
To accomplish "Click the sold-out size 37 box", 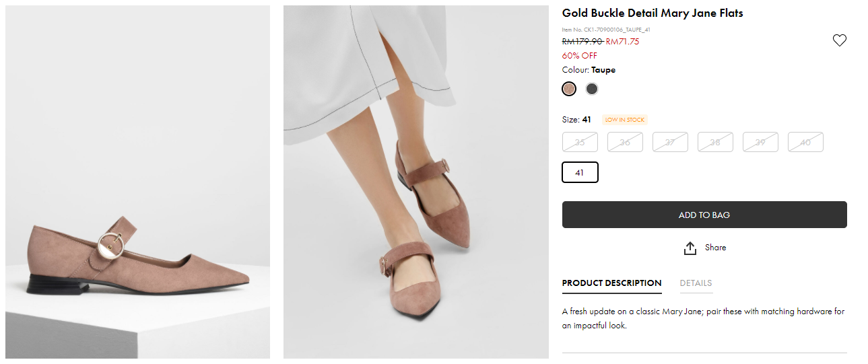I will 670,142.
